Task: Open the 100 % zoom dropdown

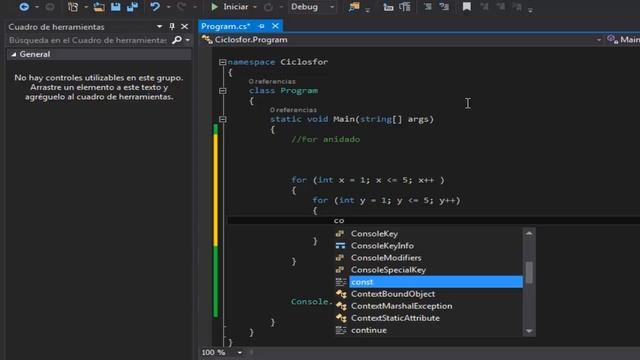Action: tap(240, 352)
